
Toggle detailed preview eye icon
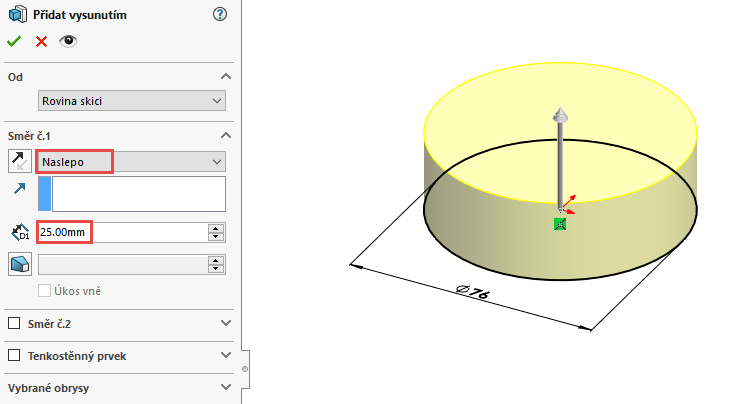(68, 41)
